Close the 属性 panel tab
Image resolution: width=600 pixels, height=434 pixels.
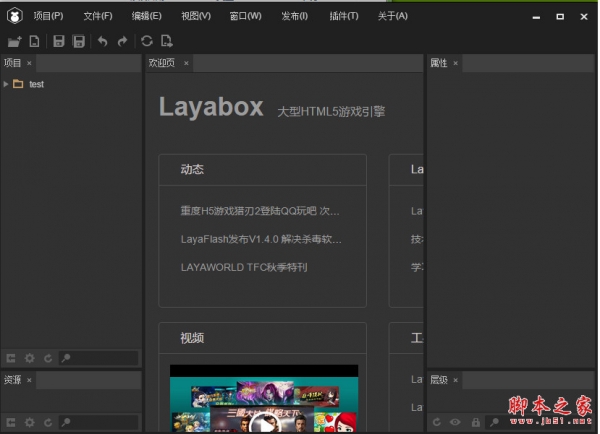[455, 63]
